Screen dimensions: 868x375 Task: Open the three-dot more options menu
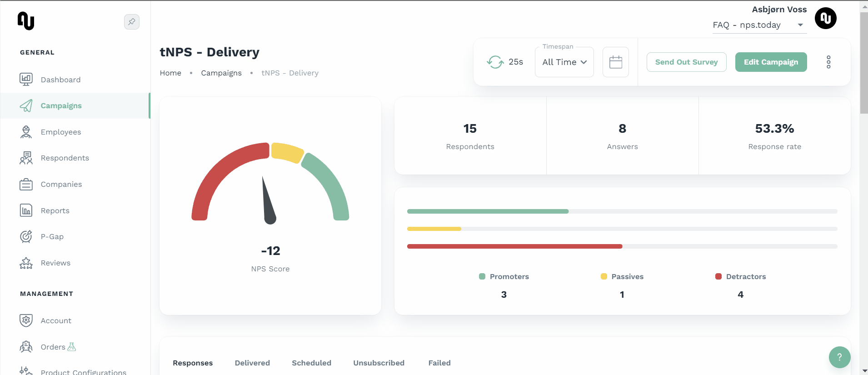click(828, 62)
